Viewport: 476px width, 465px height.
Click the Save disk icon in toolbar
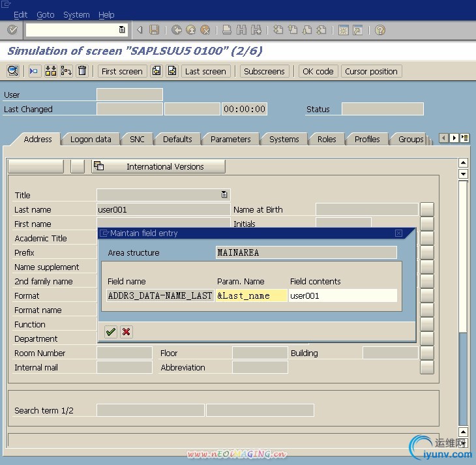(x=155, y=30)
